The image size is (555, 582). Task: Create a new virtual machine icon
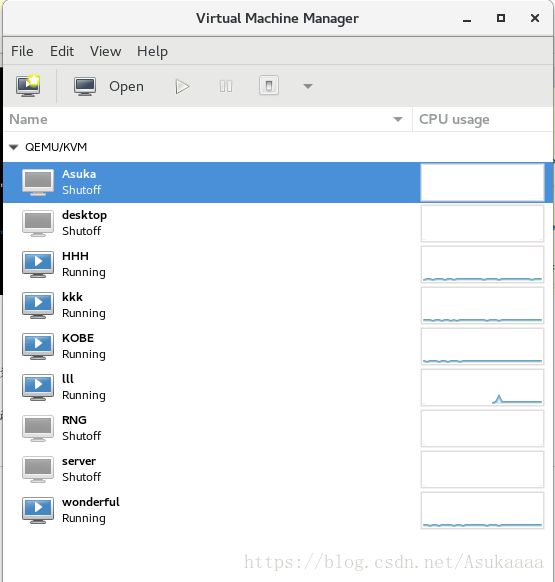click(28, 86)
